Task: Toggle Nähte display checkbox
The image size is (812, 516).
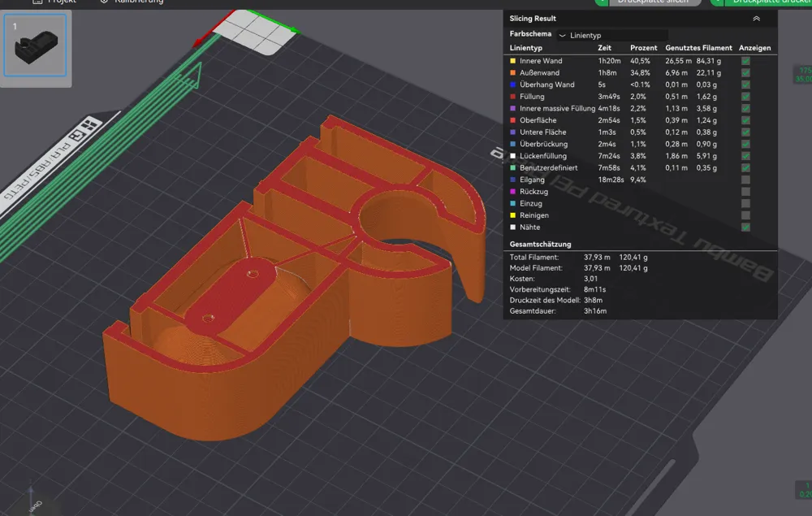Action: coord(745,228)
